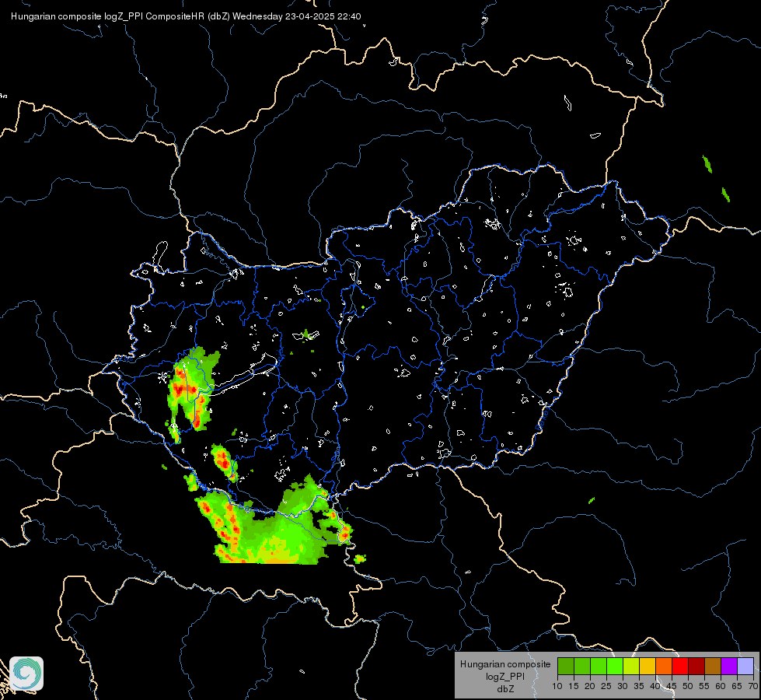Select the yellow 35-40 dBZ swatch

click(x=648, y=666)
